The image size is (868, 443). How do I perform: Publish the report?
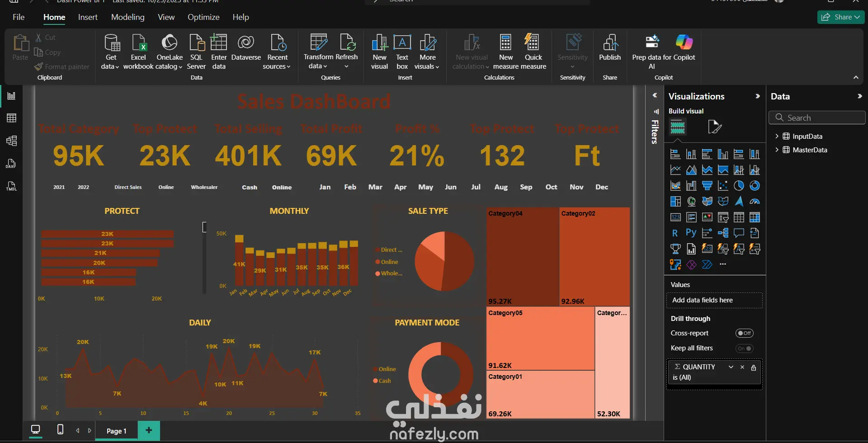coord(610,47)
